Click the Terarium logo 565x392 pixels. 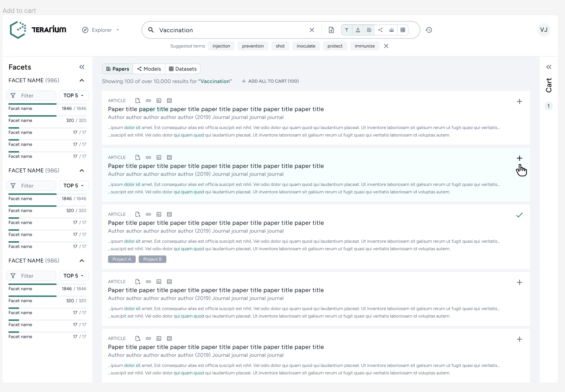coord(37,30)
